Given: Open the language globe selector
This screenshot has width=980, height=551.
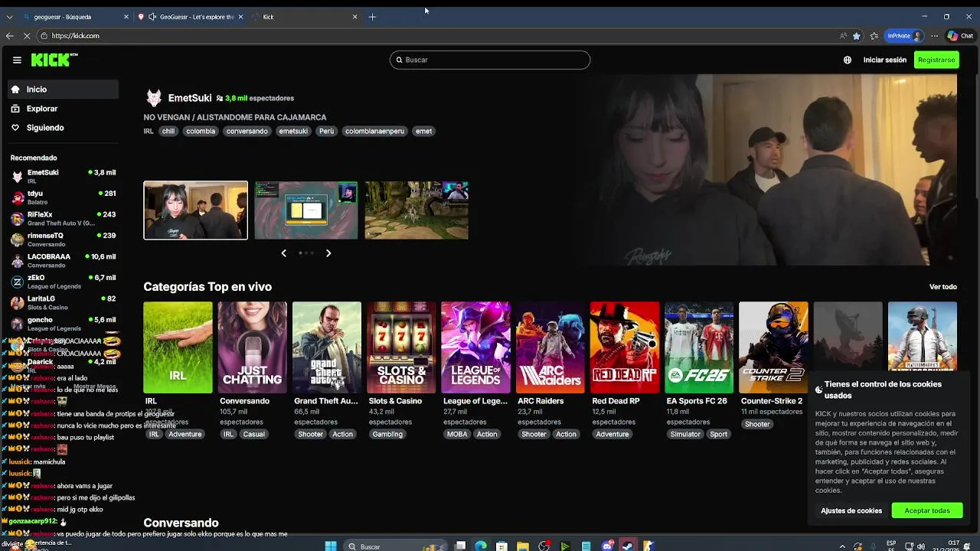Looking at the screenshot, I should point(848,60).
